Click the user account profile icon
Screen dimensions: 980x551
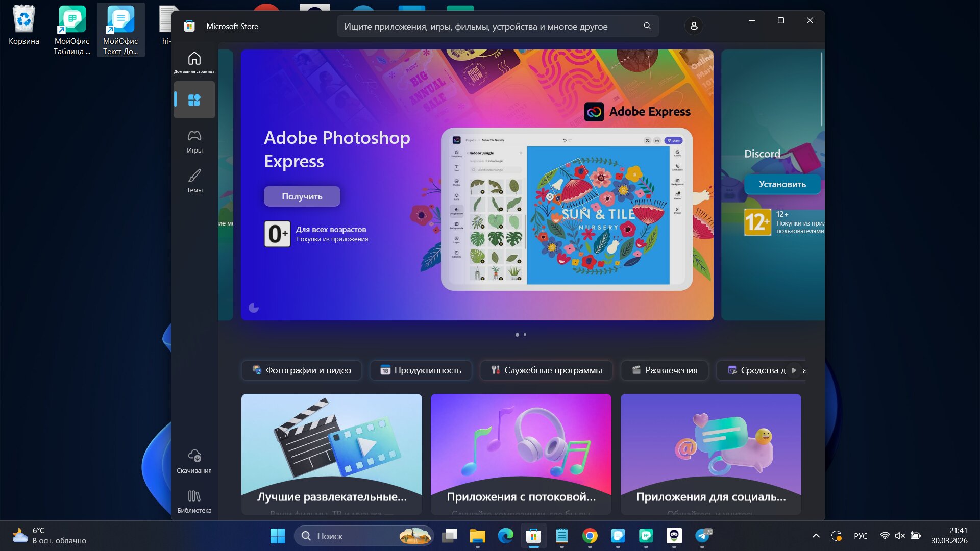694,26
